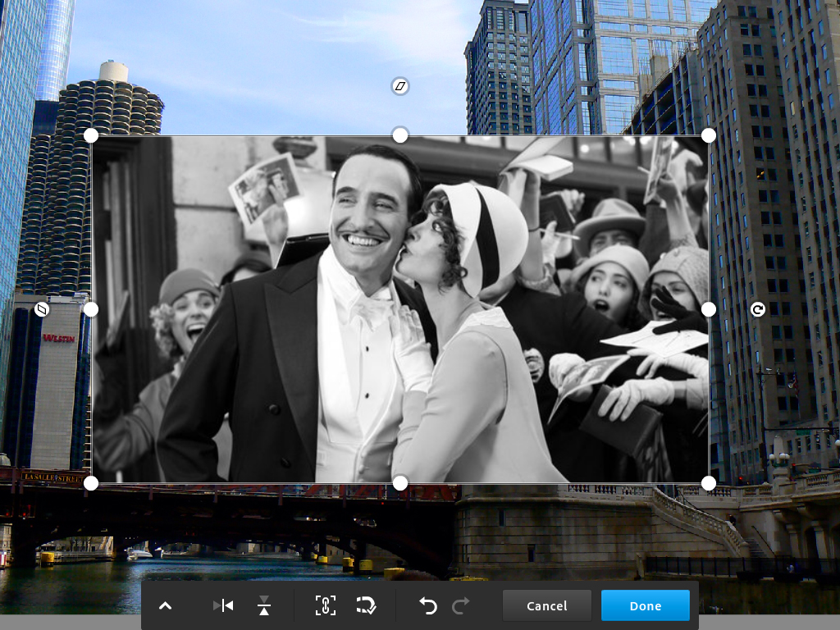The width and height of the screenshot is (840, 630).
Task: Click the top-center edge handle
Action: click(400, 135)
